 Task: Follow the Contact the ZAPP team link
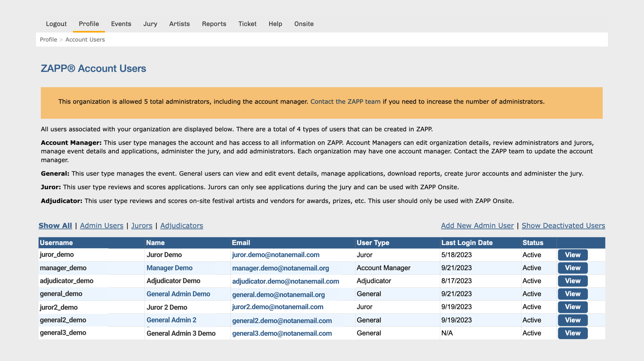click(x=345, y=102)
